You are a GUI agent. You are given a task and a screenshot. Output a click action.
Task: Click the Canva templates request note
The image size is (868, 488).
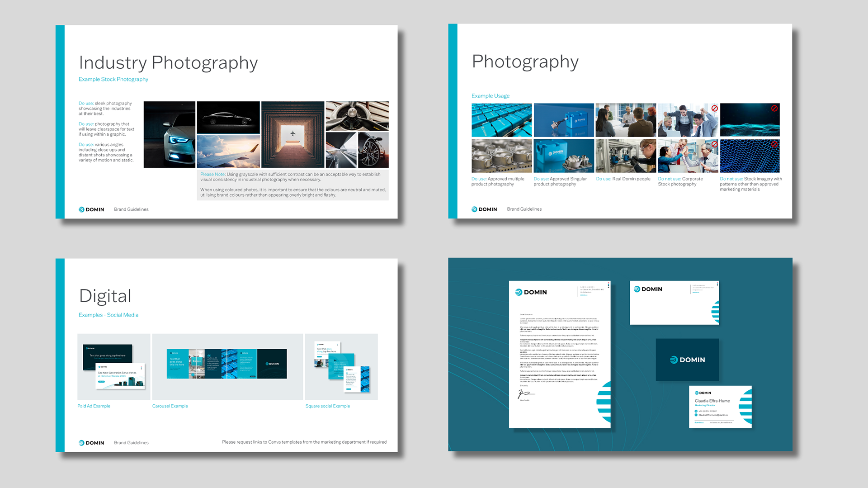point(304,442)
